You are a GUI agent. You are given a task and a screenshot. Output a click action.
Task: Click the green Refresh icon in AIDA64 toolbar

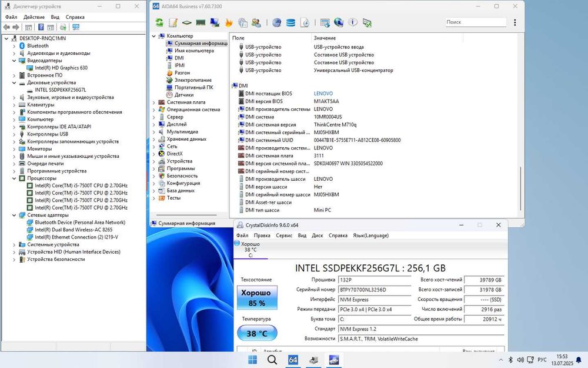coord(159,22)
